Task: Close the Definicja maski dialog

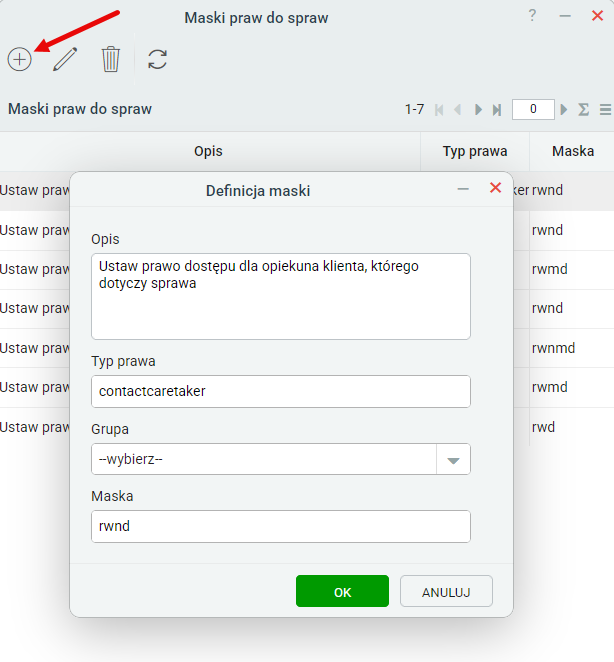Action: (495, 188)
